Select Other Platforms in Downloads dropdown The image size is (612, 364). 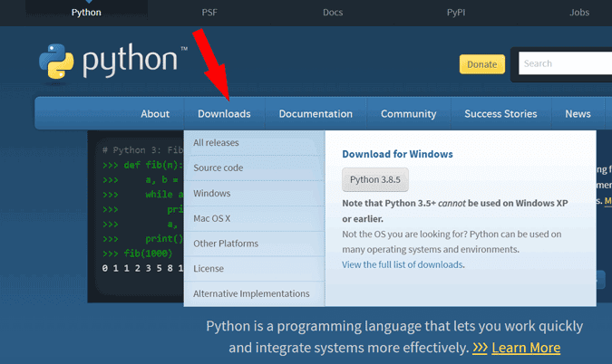pyautogui.click(x=254, y=244)
